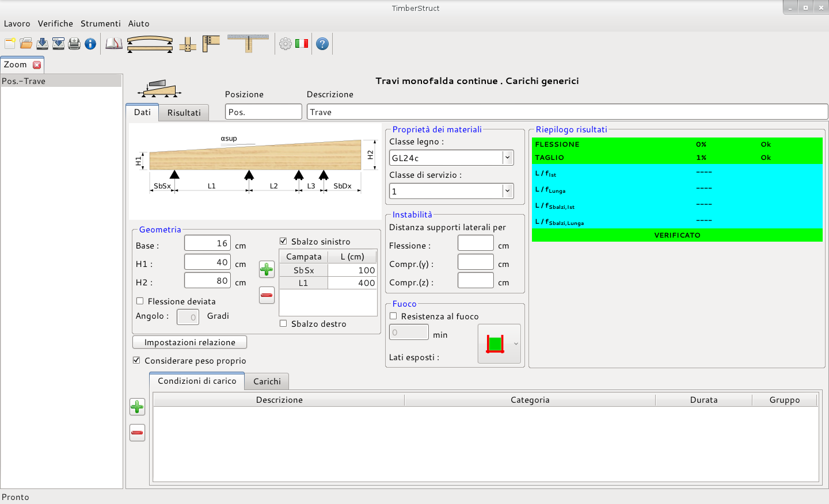Viewport: 829px width, 504px height.
Task: Switch to the Risultati tab
Action: pos(184,113)
